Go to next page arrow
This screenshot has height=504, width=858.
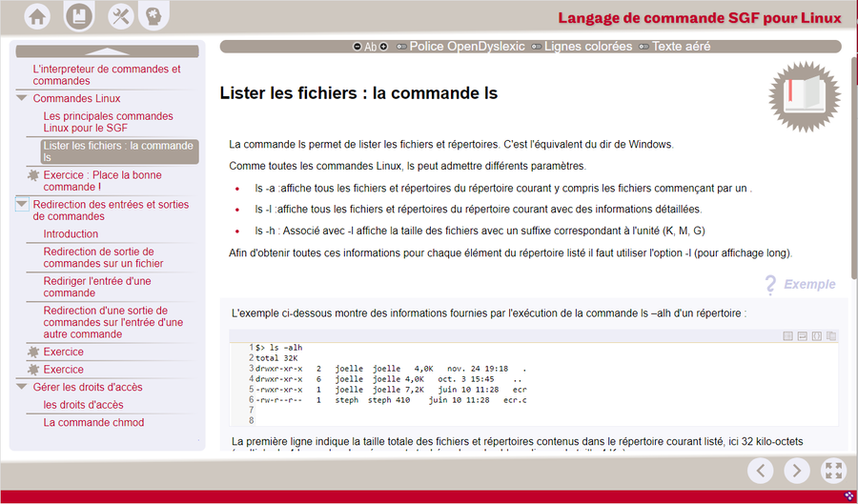[x=797, y=470]
